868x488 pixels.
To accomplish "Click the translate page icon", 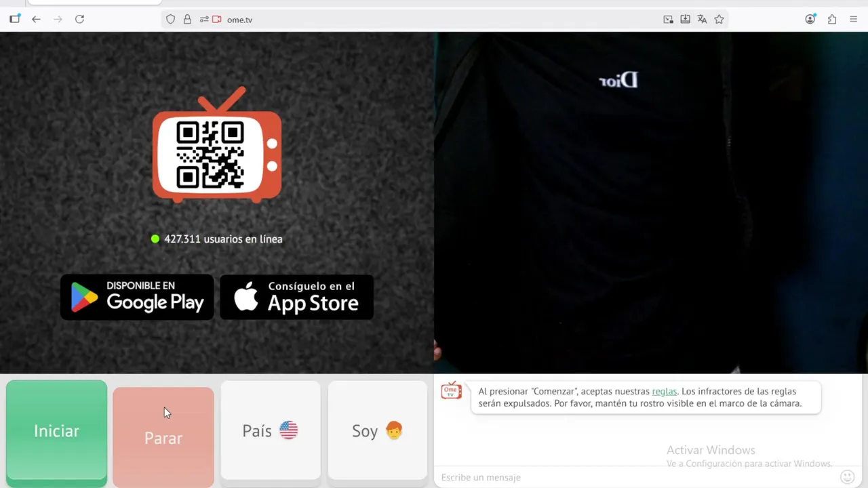I will point(702,20).
